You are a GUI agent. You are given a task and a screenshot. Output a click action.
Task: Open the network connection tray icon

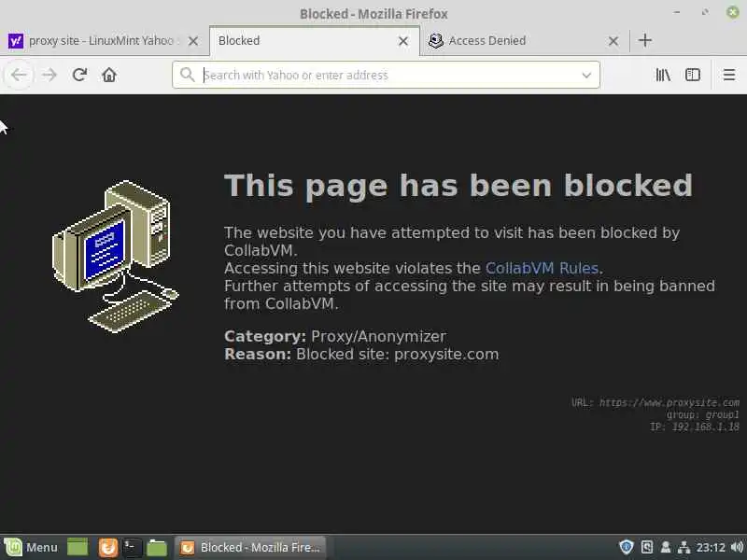(684, 547)
